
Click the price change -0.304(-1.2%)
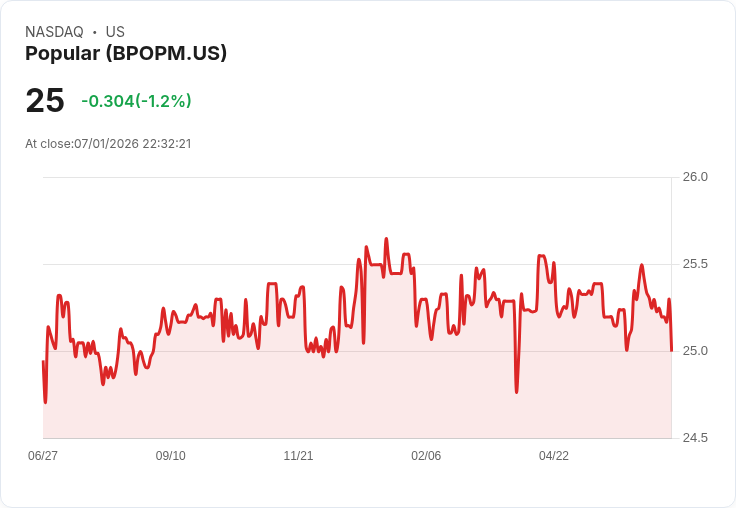(x=136, y=101)
